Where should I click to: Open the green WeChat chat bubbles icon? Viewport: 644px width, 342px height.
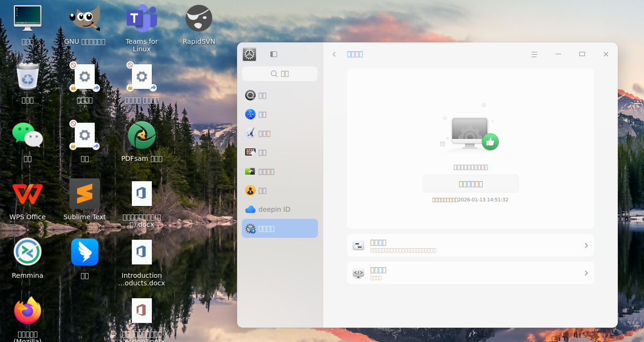[28, 135]
